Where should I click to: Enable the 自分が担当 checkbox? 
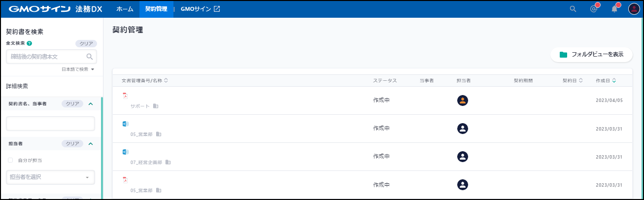10,160
